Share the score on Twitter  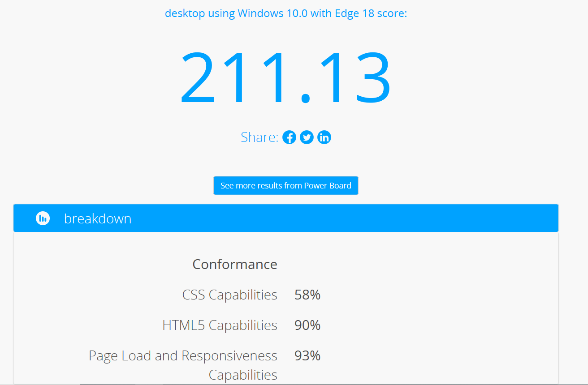[307, 137]
